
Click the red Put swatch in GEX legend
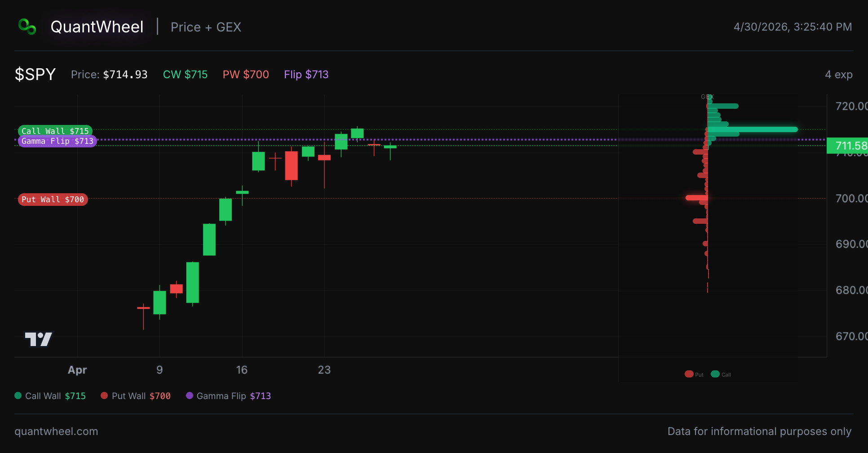(689, 374)
